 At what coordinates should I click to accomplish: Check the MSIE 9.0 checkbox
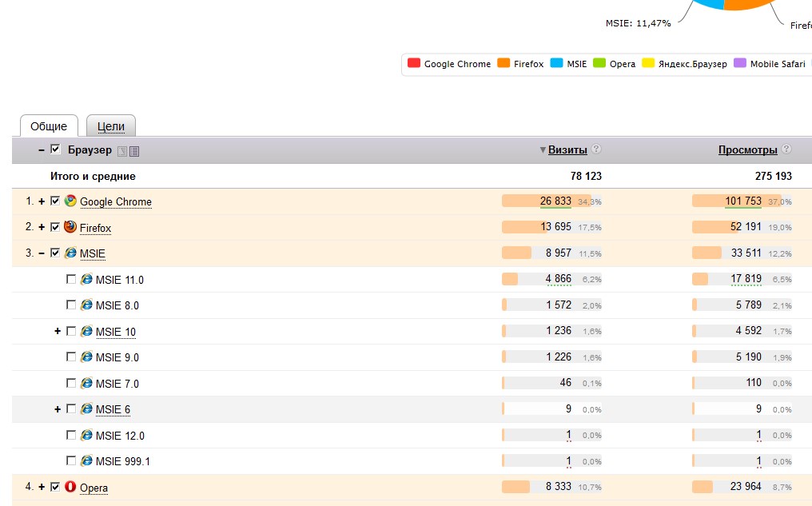tap(71, 357)
